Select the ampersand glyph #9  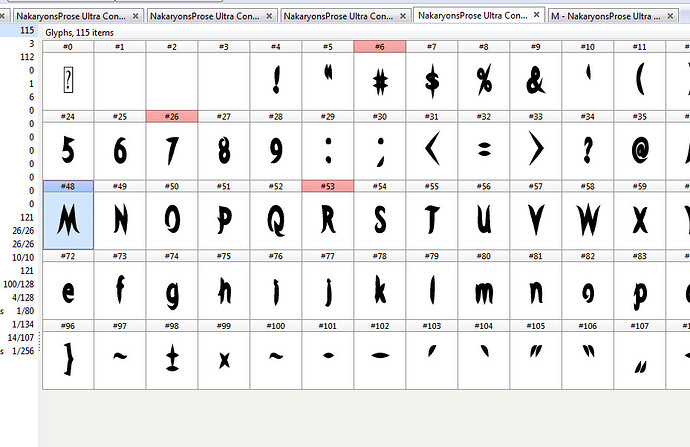click(x=536, y=81)
